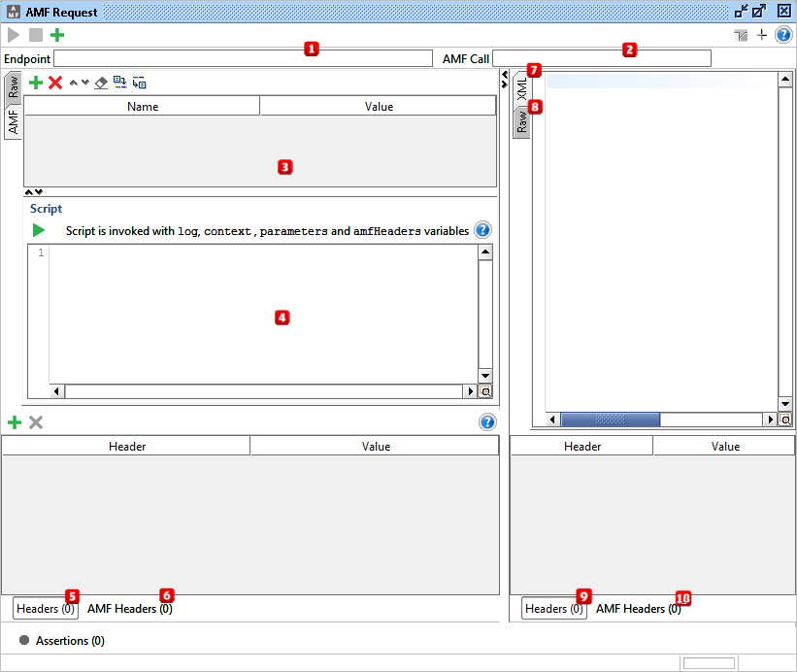Image resolution: width=797 pixels, height=672 pixels.
Task: Open response AMF Headers (0) tab
Action: point(639,609)
